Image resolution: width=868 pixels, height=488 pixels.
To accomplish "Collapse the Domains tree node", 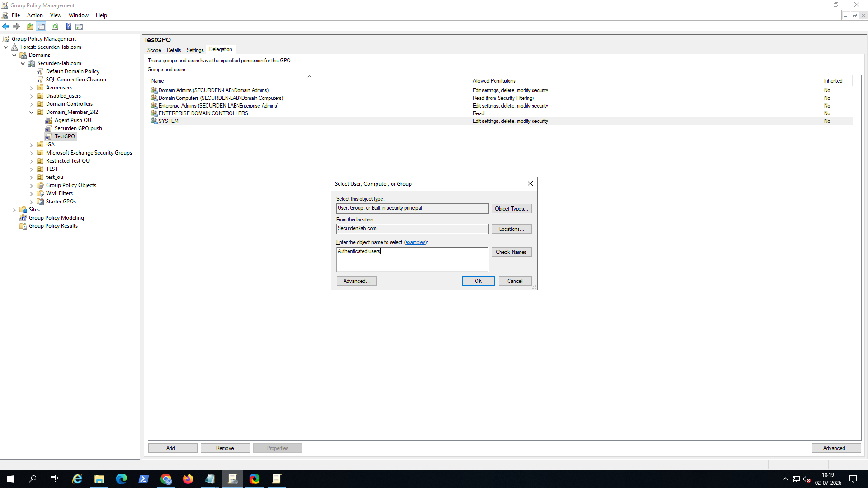I will 14,55.
